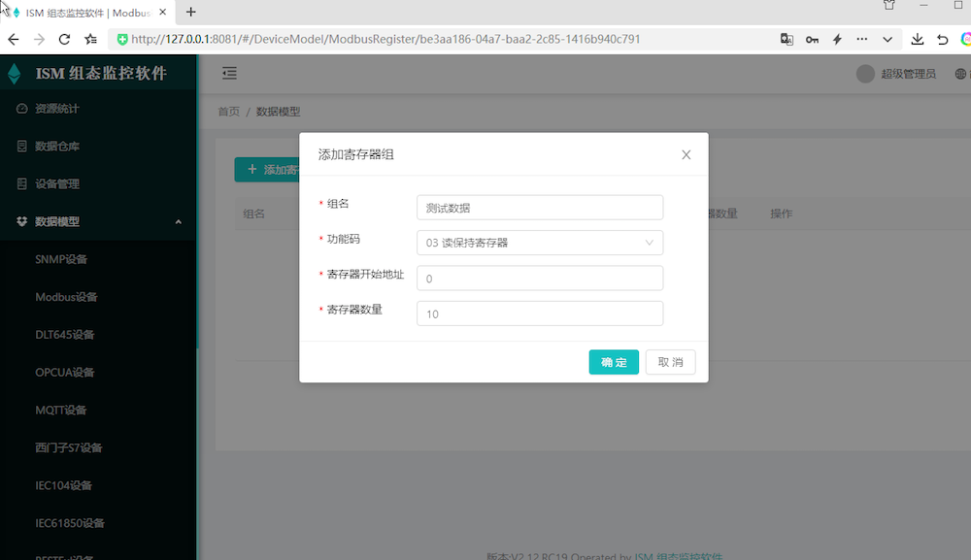Close the 添加寄存器组 dialog with X icon

pyautogui.click(x=686, y=155)
